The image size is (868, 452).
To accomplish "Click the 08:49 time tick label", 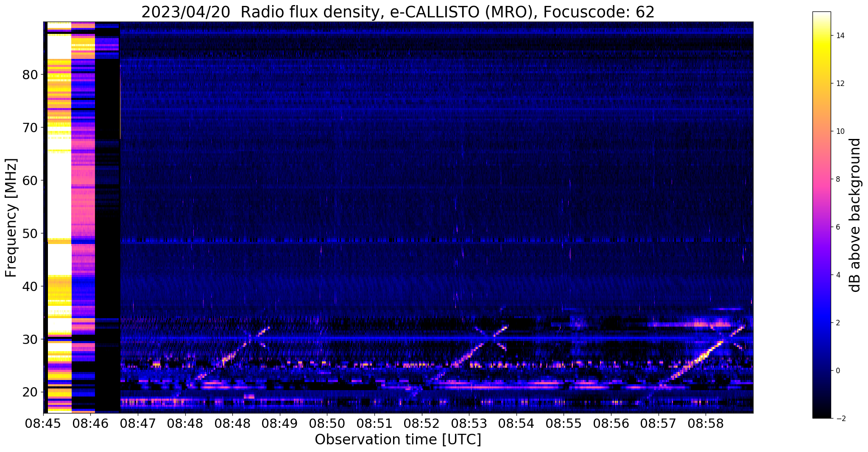I will [x=280, y=424].
